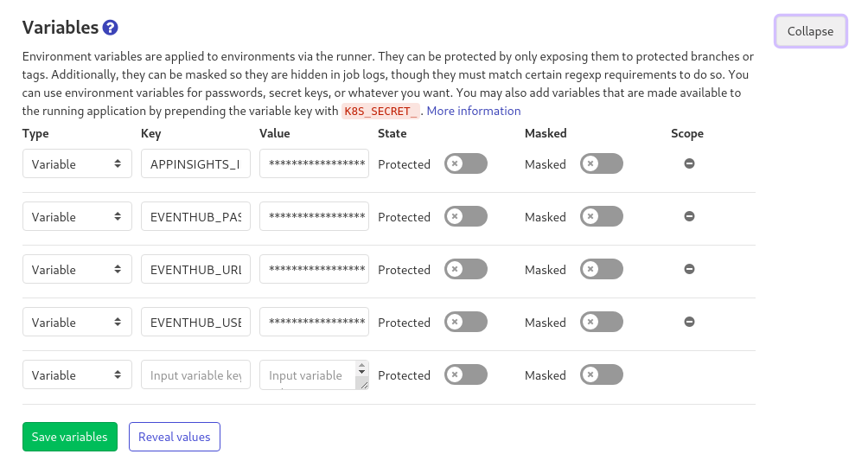Click the Variables help question mark icon
868x467 pixels.
110,28
